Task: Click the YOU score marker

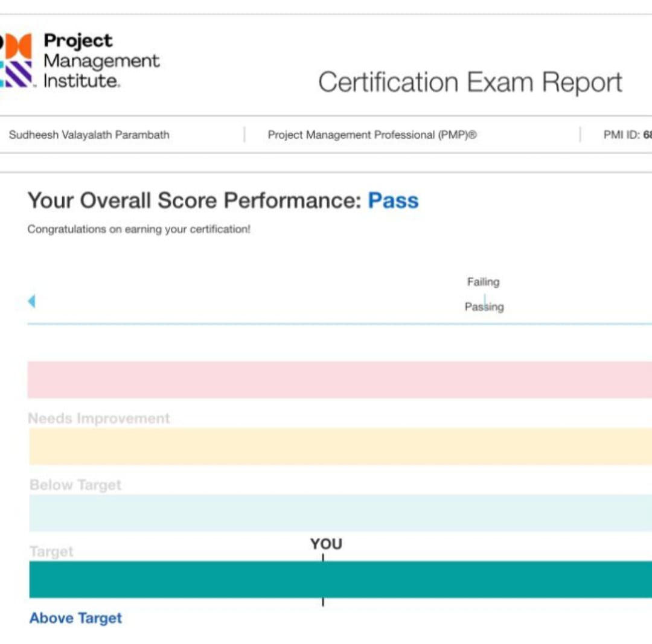Action: point(325,544)
